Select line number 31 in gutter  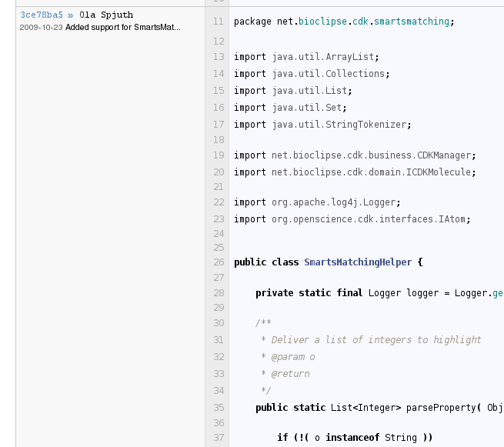coord(219,340)
